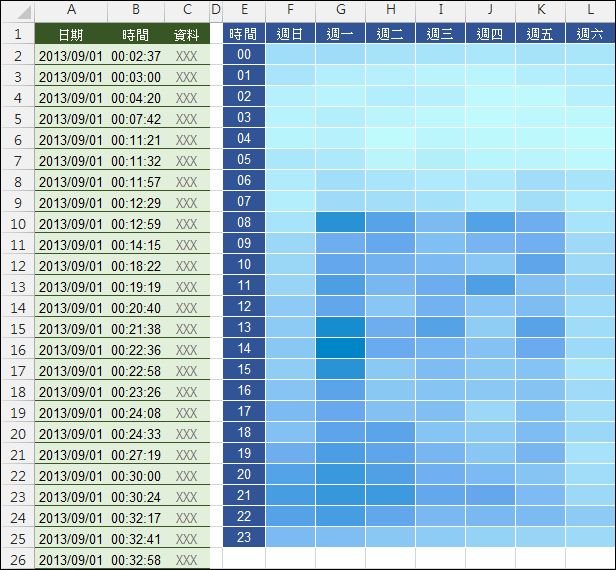Click the hour label 08
Screen dimensions: 616x570
244,222
